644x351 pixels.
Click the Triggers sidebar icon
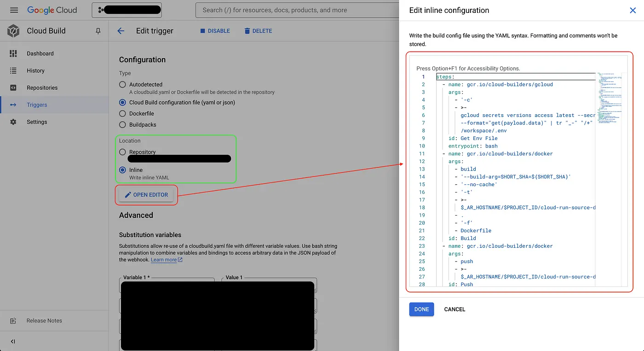pos(13,105)
